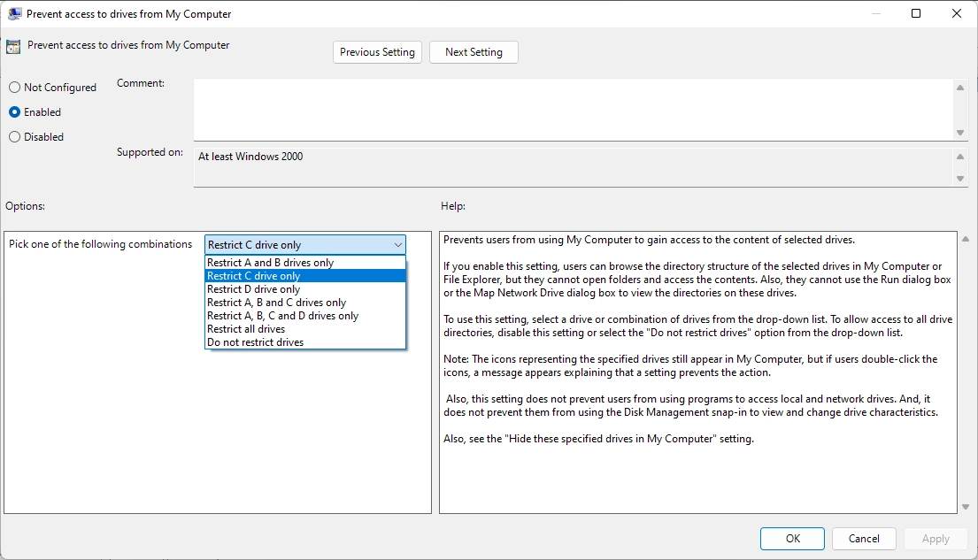Click Comment box scroll down arrow
Viewport: 978px width, 560px height.
(960, 133)
